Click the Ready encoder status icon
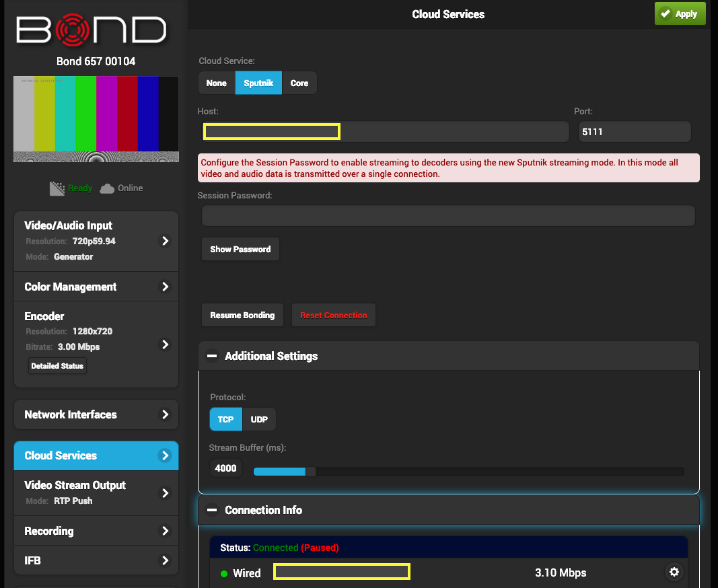Image resolution: width=718 pixels, height=588 pixels. 57,188
